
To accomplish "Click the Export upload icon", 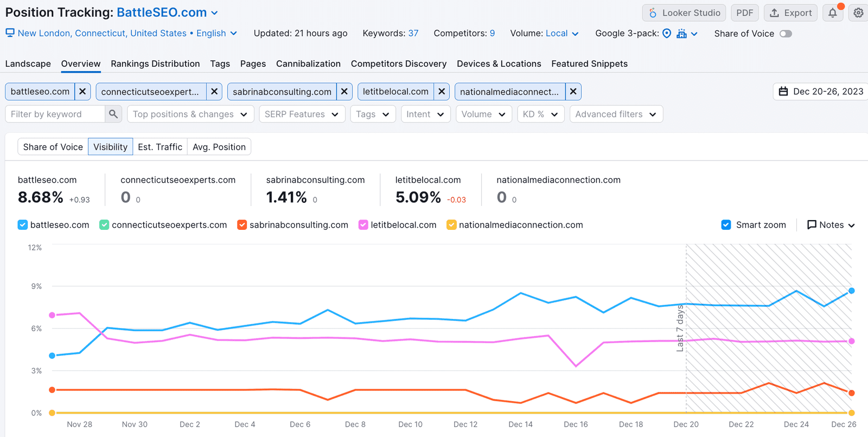I will pos(775,13).
